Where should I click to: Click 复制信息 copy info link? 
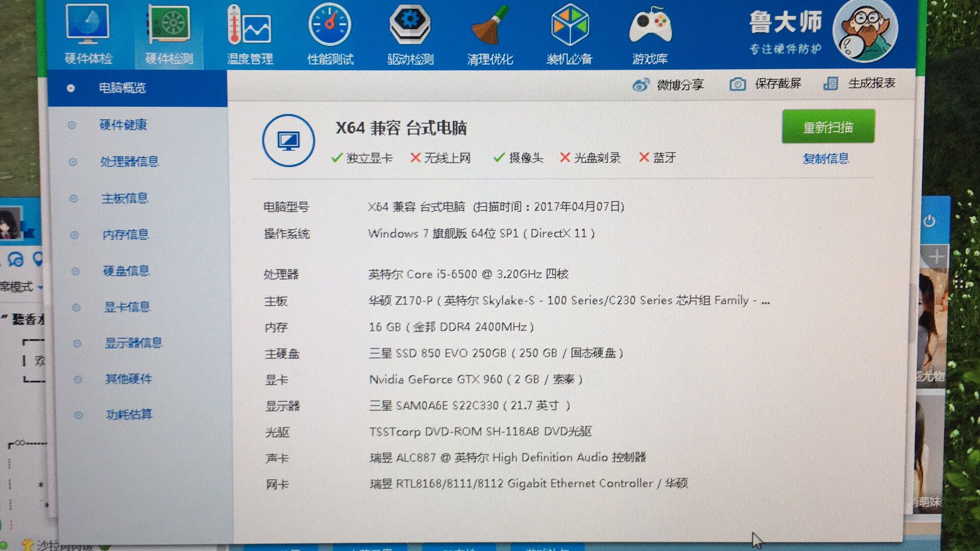[825, 159]
